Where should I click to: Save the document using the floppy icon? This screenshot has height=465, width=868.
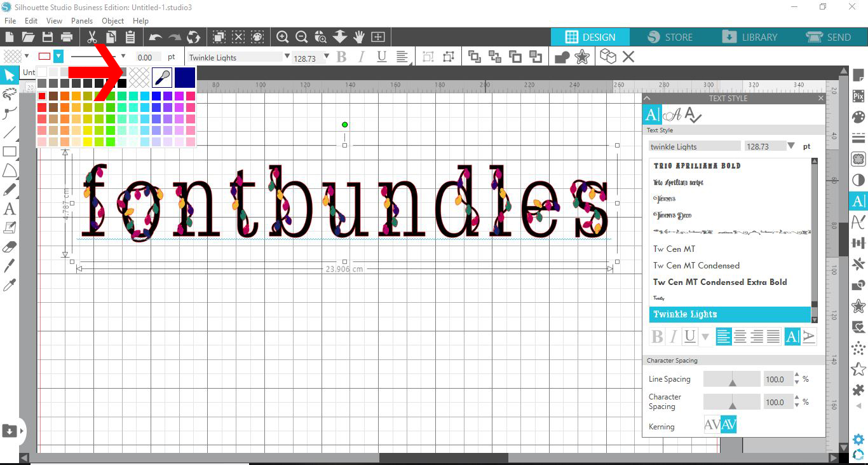47,37
